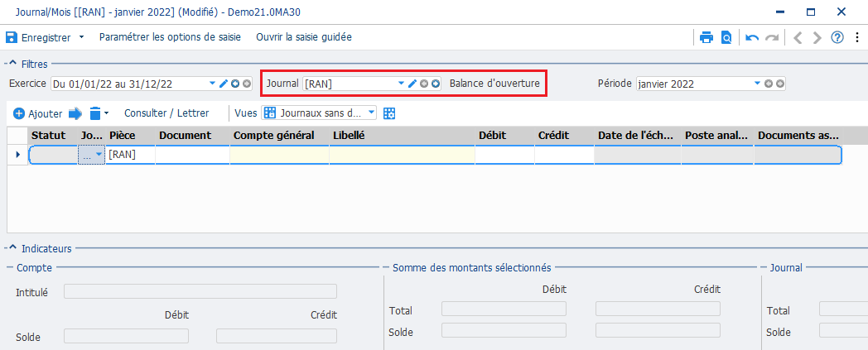The width and height of the screenshot is (868, 350).
Task: Open the Enregistrer dropdown arrow
Action: click(81, 37)
